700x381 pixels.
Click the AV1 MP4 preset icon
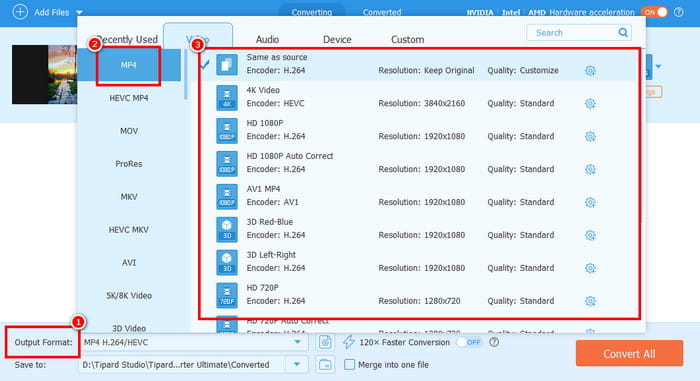[227, 197]
